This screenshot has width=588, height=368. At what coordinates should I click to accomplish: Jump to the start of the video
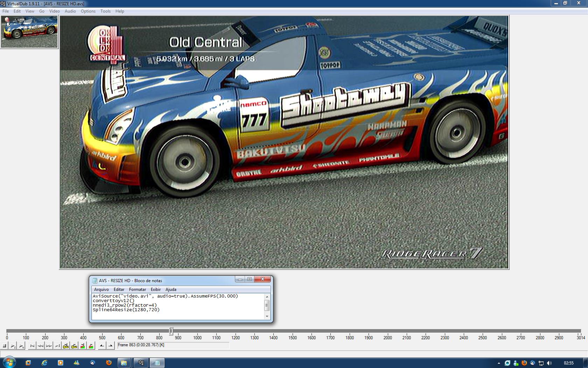[x=32, y=346]
